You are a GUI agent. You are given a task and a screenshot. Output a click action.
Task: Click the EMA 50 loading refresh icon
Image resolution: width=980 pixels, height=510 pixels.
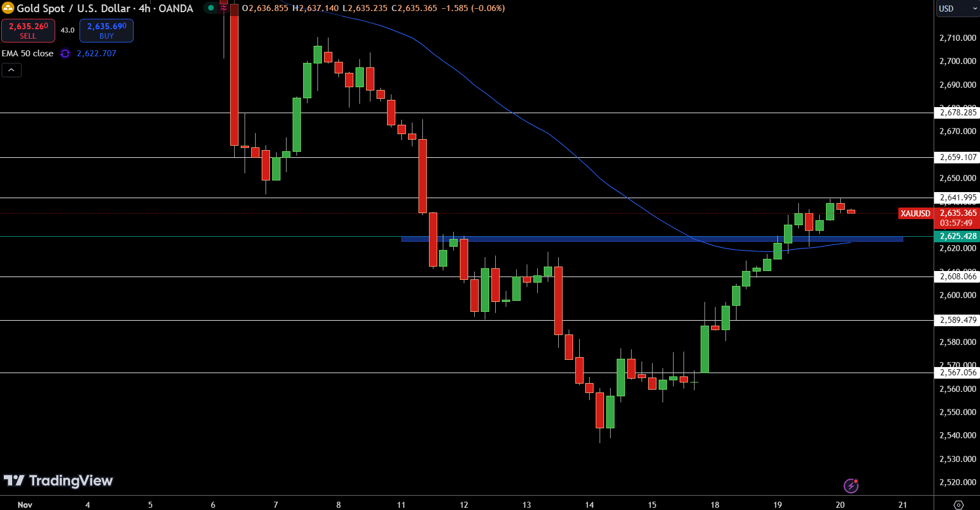[x=65, y=54]
